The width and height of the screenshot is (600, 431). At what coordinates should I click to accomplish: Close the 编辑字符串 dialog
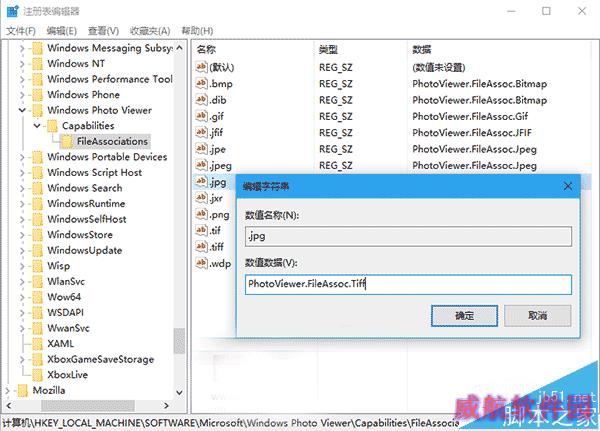(x=568, y=186)
